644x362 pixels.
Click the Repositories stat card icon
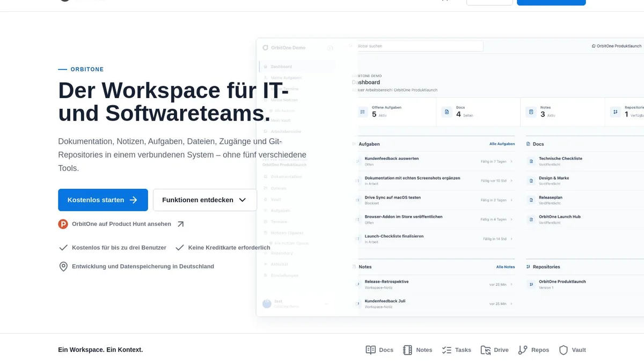(615, 112)
